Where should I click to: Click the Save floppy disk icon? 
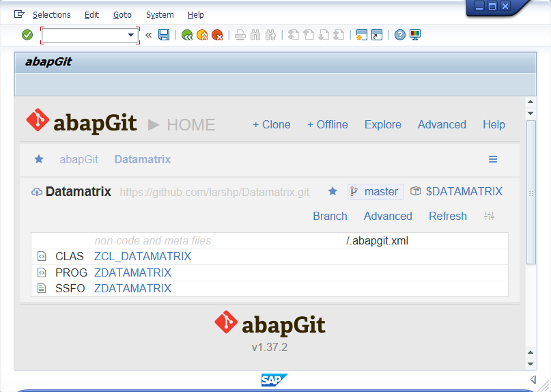(164, 35)
